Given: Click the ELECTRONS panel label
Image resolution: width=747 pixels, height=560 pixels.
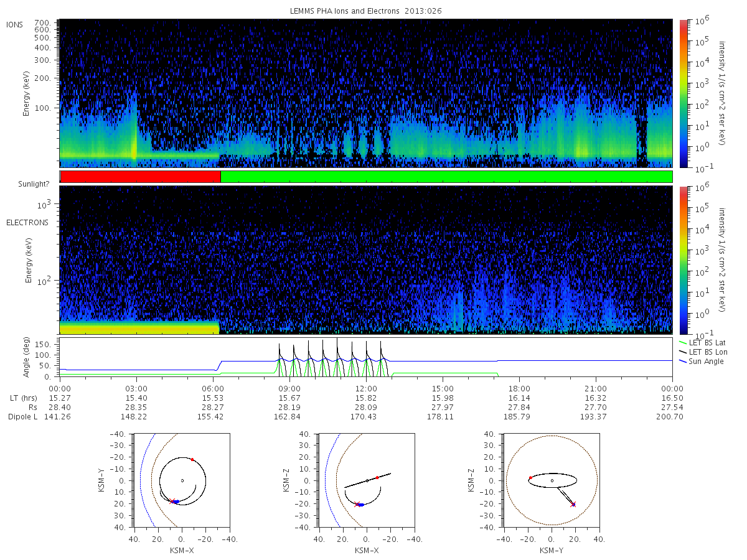Looking at the screenshot, I should coord(27,222).
